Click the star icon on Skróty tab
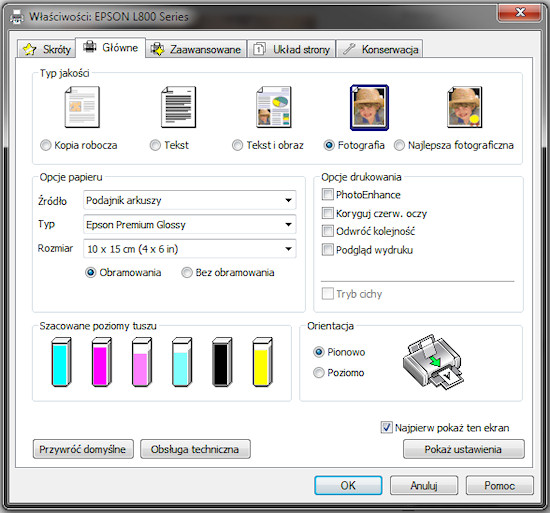This screenshot has height=513, width=550. [x=29, y=49]
